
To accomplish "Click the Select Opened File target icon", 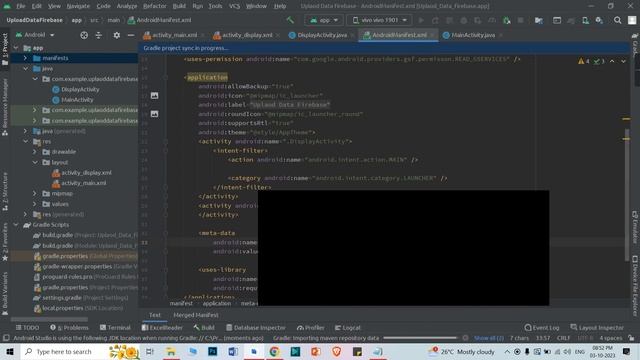I will 84,35.
